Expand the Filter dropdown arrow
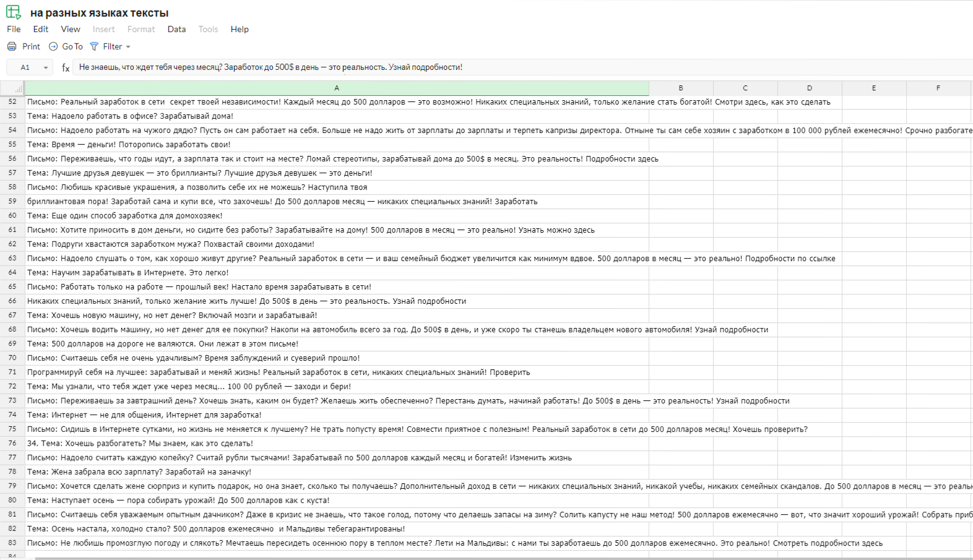Viewport: 973px width, 560px height. (128, 47)
